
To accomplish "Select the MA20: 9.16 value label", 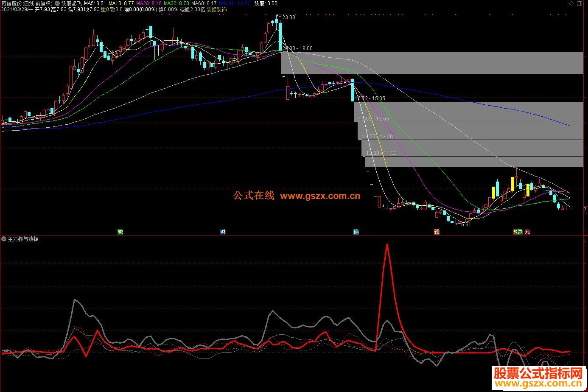I will pyautogui.click(x=148, y=3).
